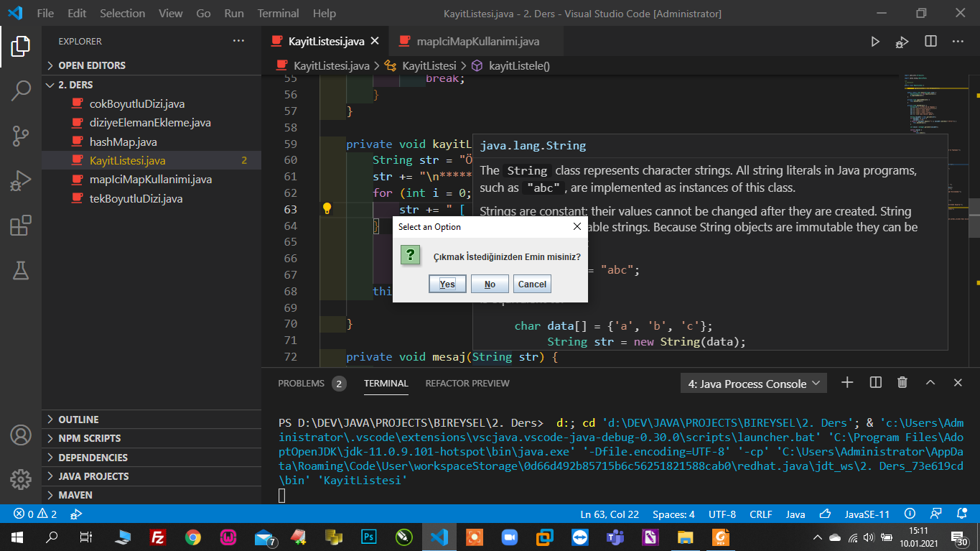Viewport: 980px width, 551px height.
Task: Open the Terminal menu
Action: coord(278,13)
